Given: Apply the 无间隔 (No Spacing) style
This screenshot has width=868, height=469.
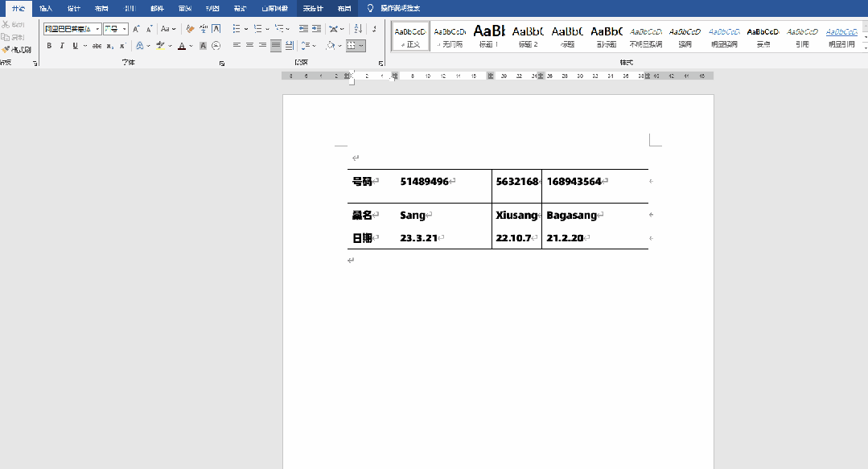Looking at the screenshot, I should click(x=449, y=35).
